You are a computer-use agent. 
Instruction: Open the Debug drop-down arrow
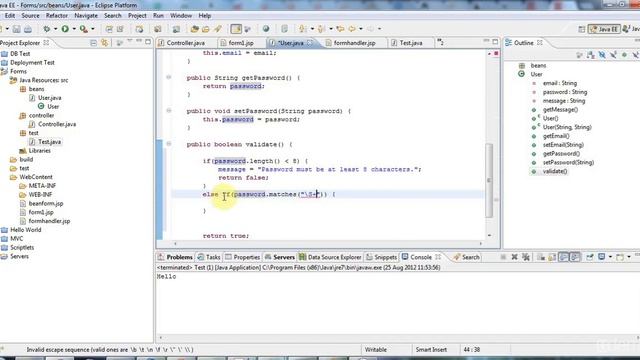[x=56, y=29]
